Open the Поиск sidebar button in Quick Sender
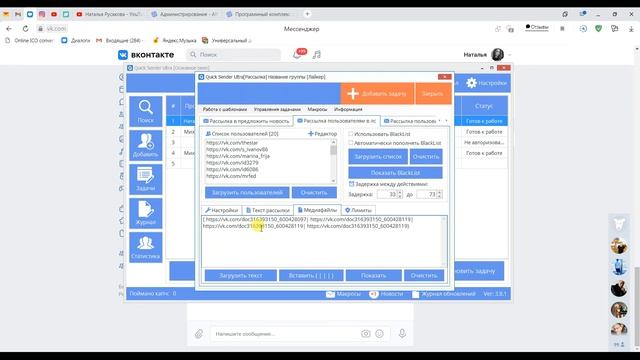 tap(146, 111)
